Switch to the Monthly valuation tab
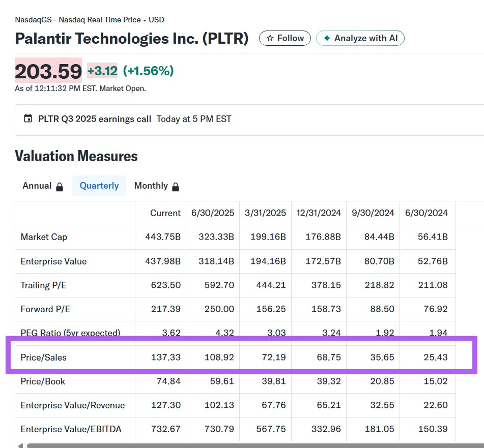This screenshot has height=448, width=484. (151, 186)
